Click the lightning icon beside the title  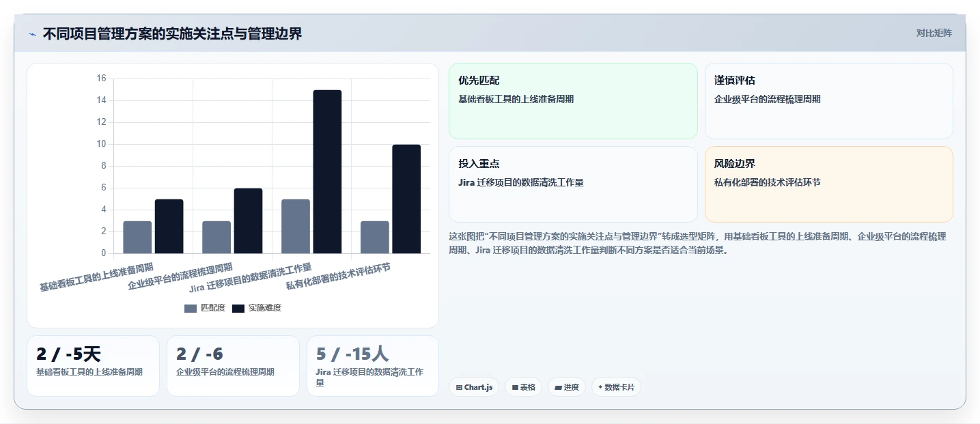32,34
